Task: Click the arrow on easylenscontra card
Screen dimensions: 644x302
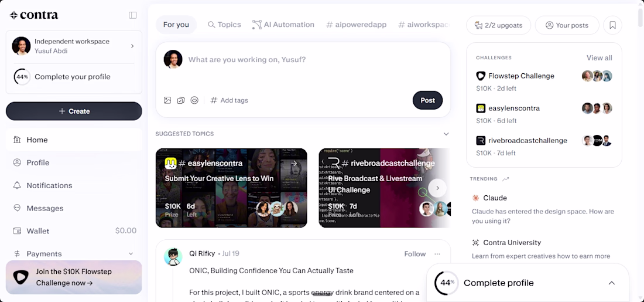Action: coord(294,164)
